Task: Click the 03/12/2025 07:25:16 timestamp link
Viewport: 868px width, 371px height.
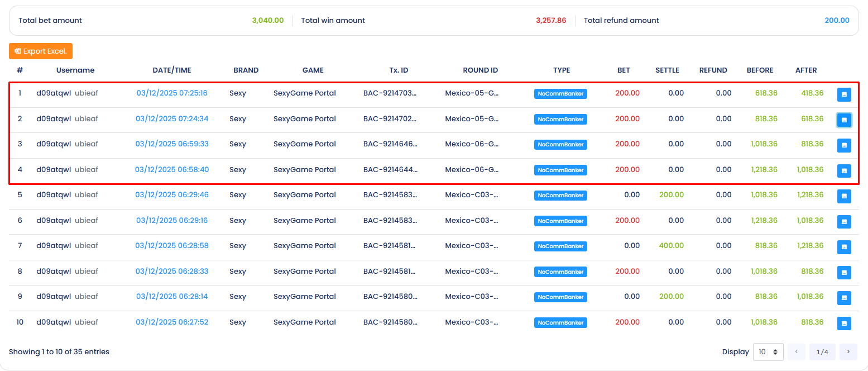Action: pos(172,93)
